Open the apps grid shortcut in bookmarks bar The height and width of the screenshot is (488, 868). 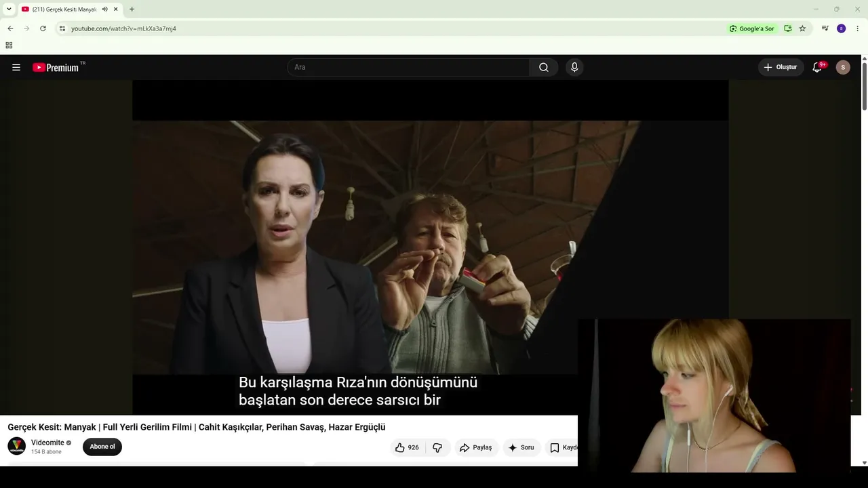pos(9,45)
